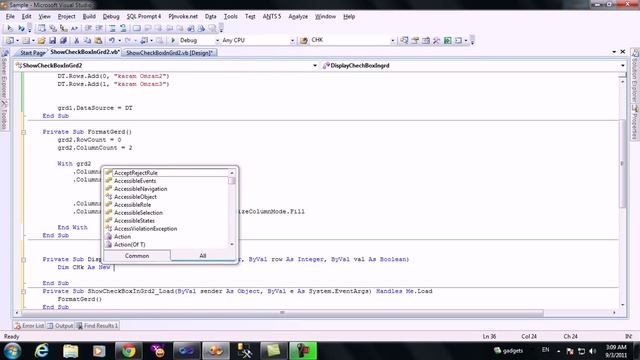Open the editor active files dropdown arrow
The height and width of the screenshot is (360, 640).
(614, 52)
